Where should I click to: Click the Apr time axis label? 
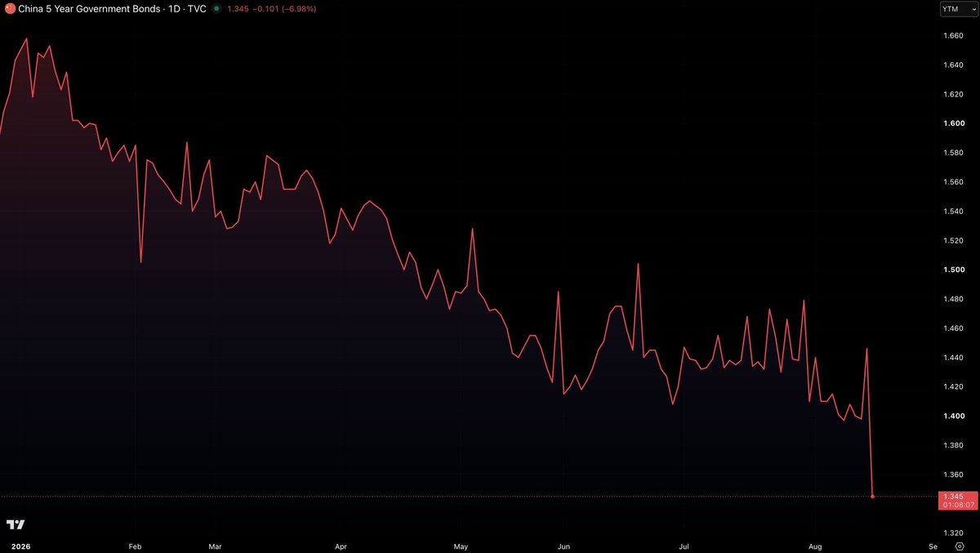coord(341,545)
